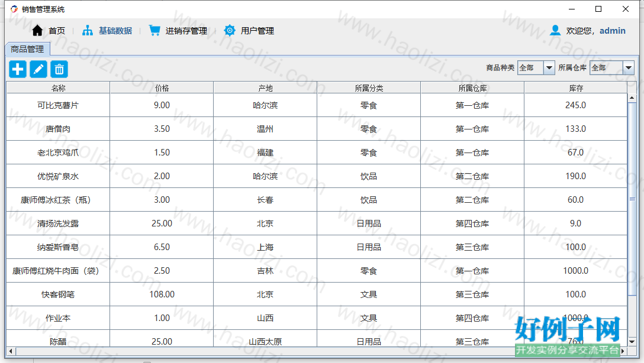Click the horizontal scrollbar left arrow
This screenshot has height=363, width=644.
pos(11,351)
